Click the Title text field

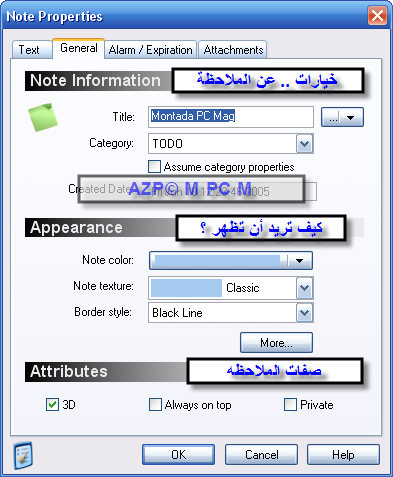coord(231,117)
